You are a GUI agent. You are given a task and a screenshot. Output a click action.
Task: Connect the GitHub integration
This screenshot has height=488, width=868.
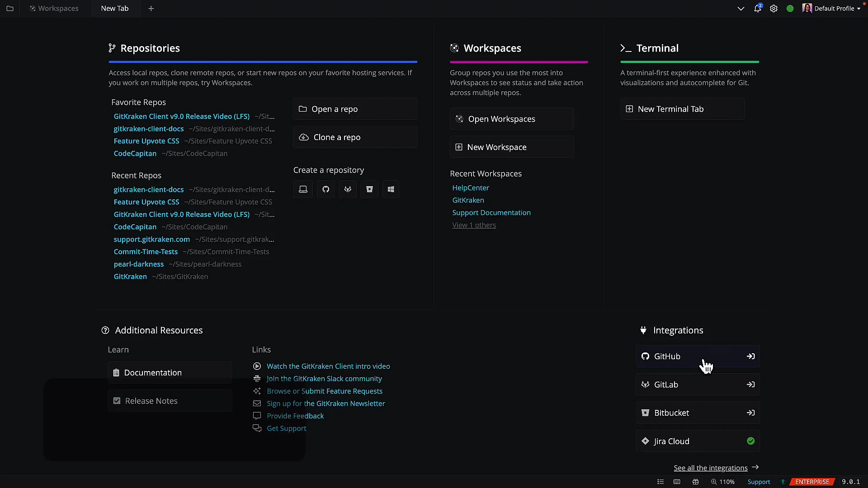coord(750,357)
